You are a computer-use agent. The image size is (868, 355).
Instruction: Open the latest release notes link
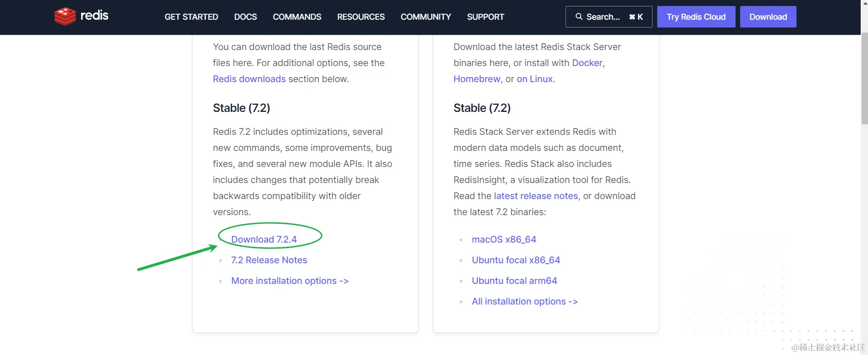[x=536, y=196]
